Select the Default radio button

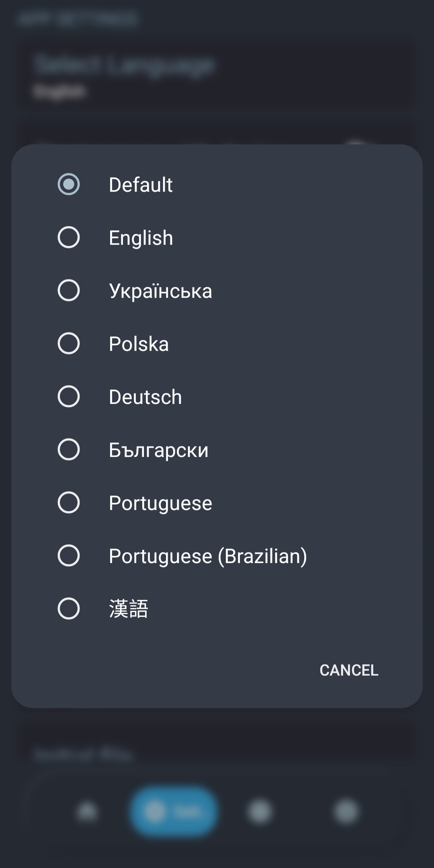pos(69,184)
